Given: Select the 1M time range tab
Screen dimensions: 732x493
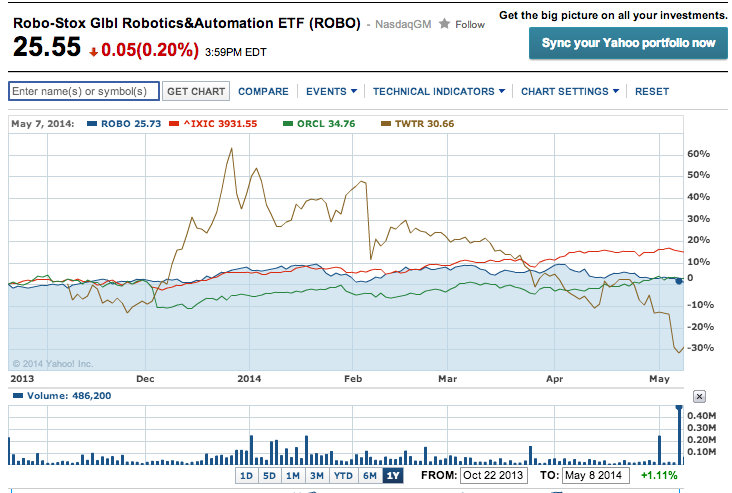Looking at the screenshot, I should pos(293,476).
